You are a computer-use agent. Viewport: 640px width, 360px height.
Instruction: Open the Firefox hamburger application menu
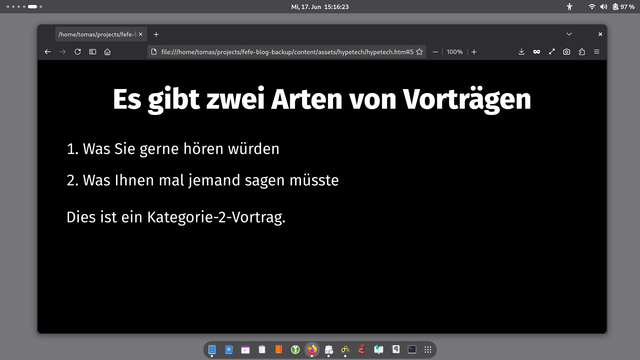(596, 52)
